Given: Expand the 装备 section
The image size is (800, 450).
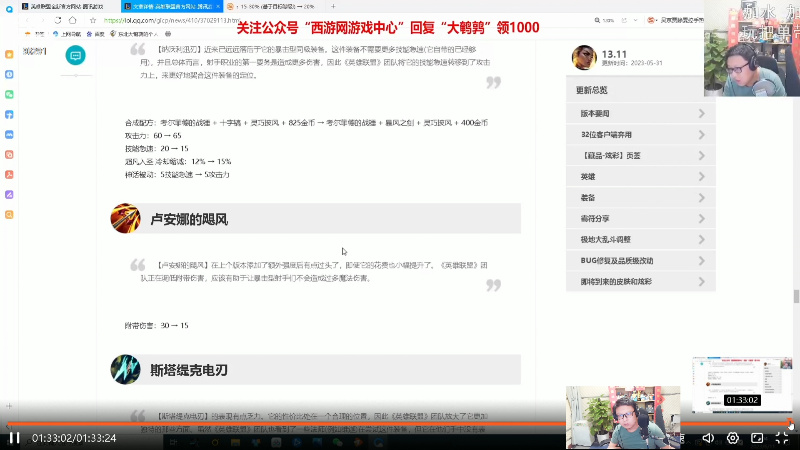Looking at the screenshot, I should [640, 197].
